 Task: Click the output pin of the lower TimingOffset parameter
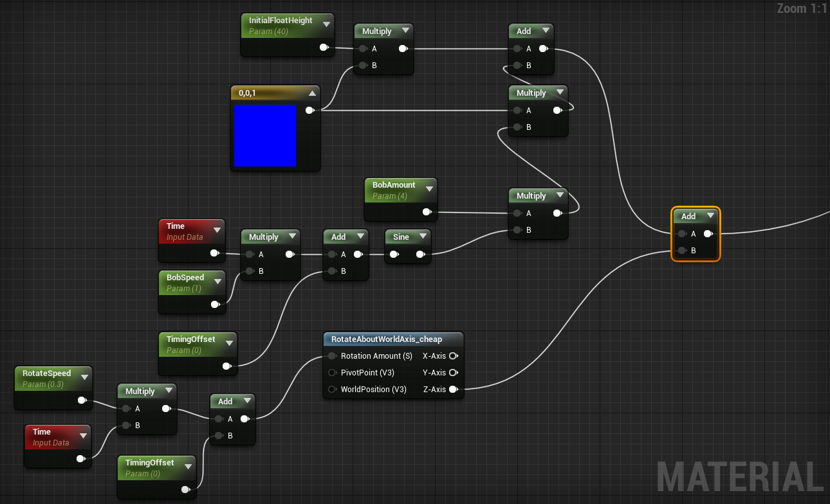[x=185, y=489]
